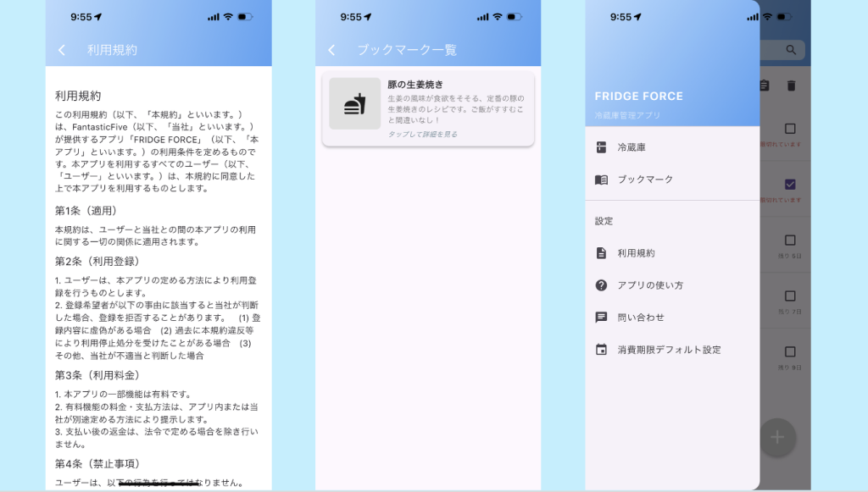868x492 pixels.
Task: Uncheck the checked expired item checkbox
Action: point(790,185)
